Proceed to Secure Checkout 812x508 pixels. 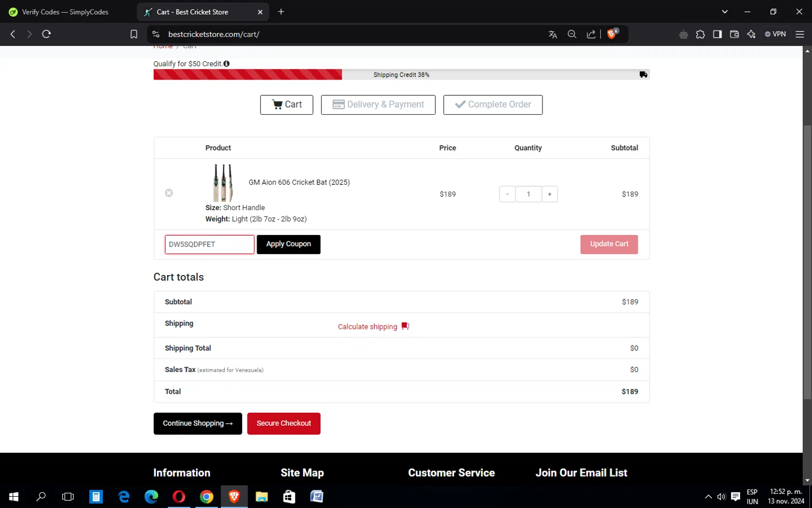coord(284,424)
